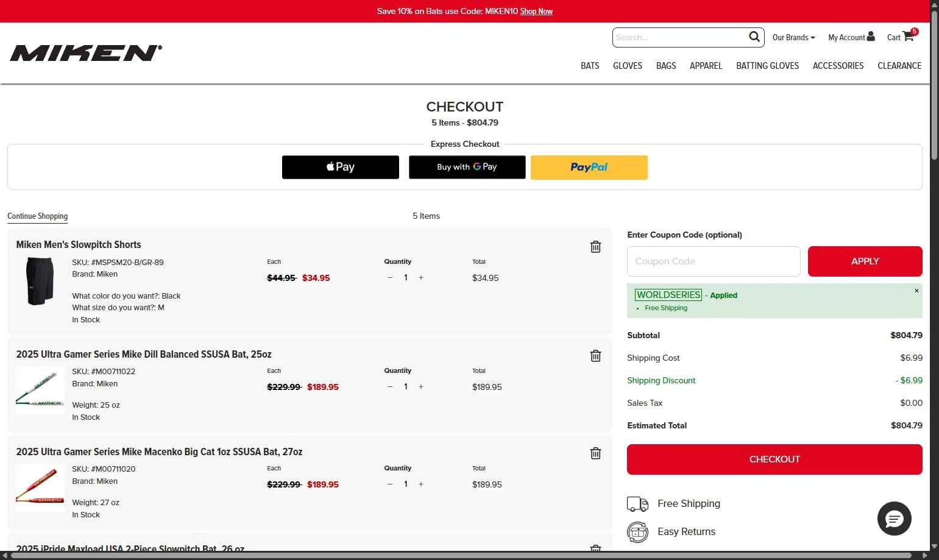939x560 pixels.
Task: Decrease quantity of Mike Dill Balanced bat
Action: tap(390, 387)
